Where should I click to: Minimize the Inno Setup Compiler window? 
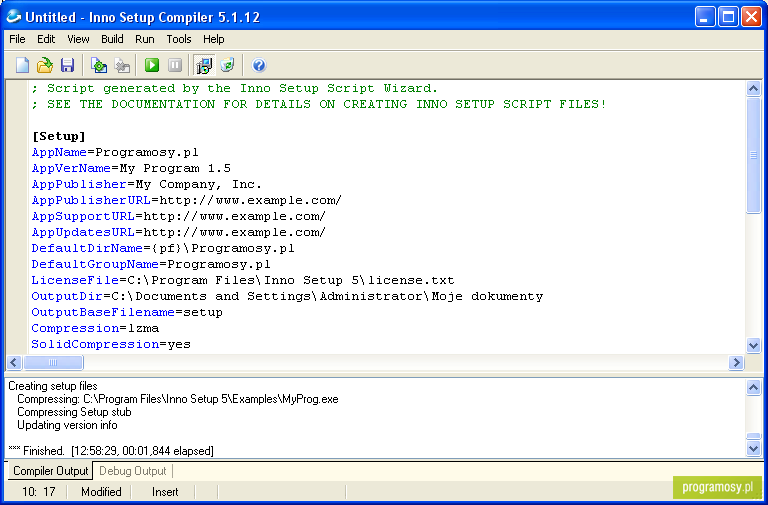[705, 17]
